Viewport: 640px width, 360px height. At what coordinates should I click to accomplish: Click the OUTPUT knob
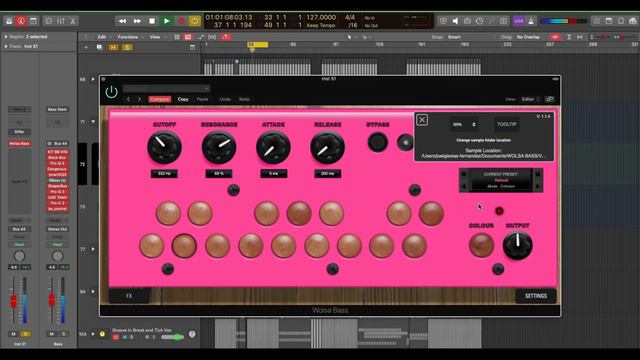coord(517,245)
